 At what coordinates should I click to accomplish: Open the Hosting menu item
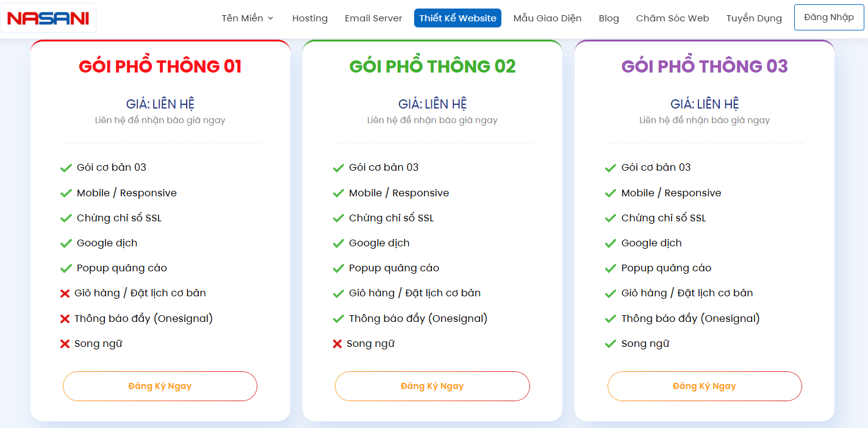pyautogui.click(x=310, y=18)
